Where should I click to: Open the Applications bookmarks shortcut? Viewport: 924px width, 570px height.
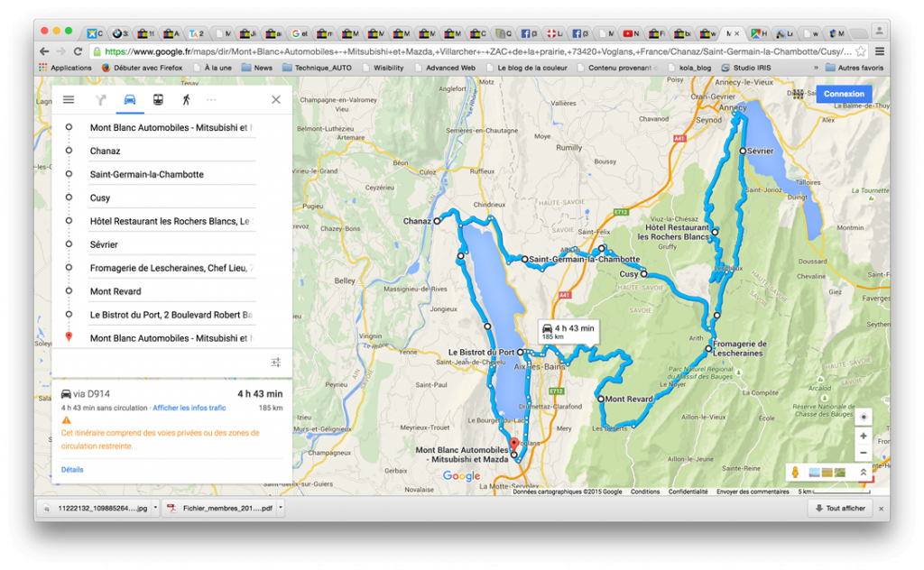(65, 68)
